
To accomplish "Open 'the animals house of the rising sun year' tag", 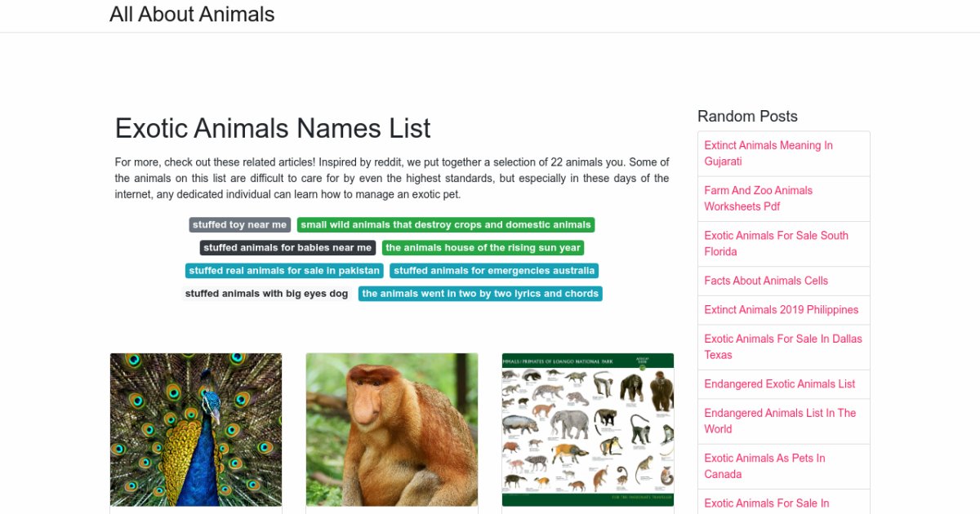I will point(483,248).
